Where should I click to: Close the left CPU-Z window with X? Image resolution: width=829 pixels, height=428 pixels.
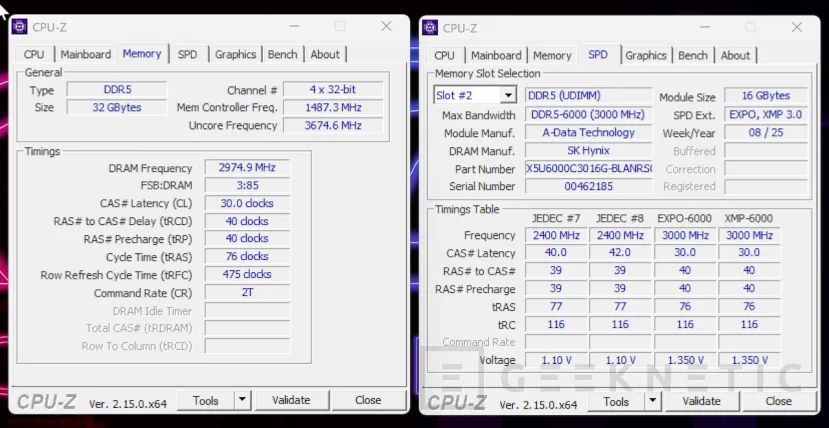(x=386, y=26)
